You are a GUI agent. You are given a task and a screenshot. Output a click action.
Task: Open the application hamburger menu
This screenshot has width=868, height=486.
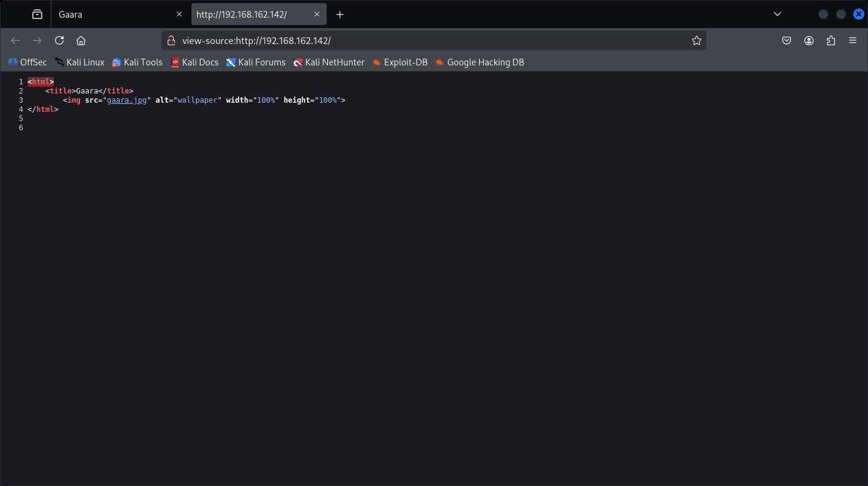(853, 40)
